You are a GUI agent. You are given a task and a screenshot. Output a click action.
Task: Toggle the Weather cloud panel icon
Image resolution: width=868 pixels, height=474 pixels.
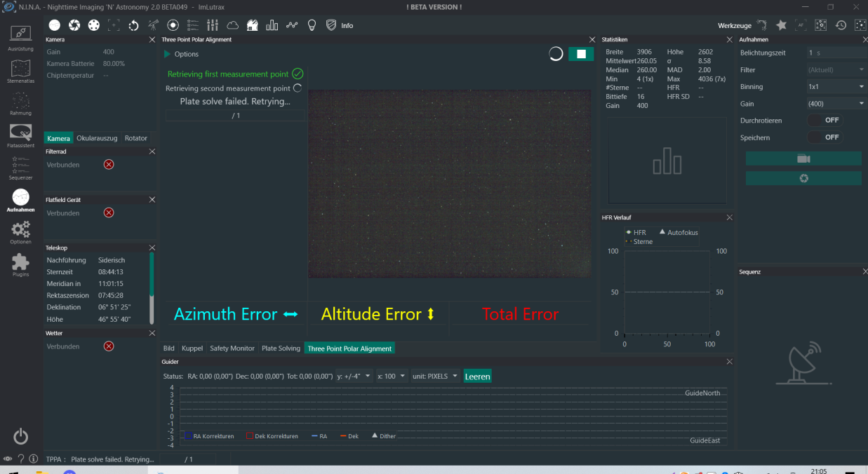(x=232, y=25)
